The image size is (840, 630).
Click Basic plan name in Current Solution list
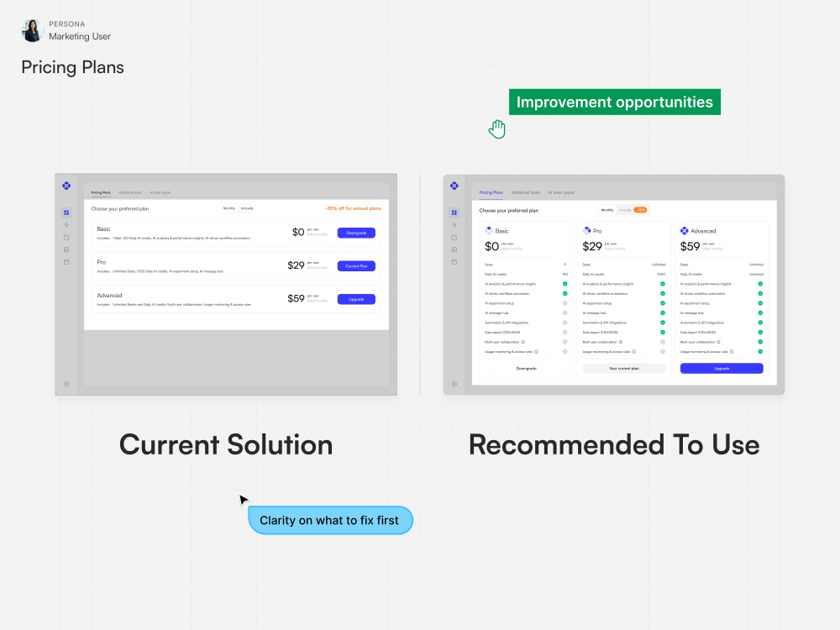(x=103, y=228)
